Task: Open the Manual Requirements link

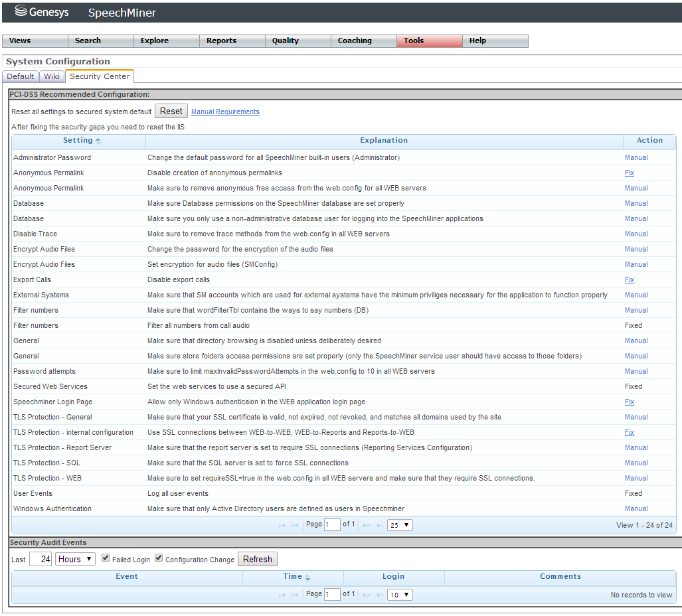Action: tap(225, 112)
